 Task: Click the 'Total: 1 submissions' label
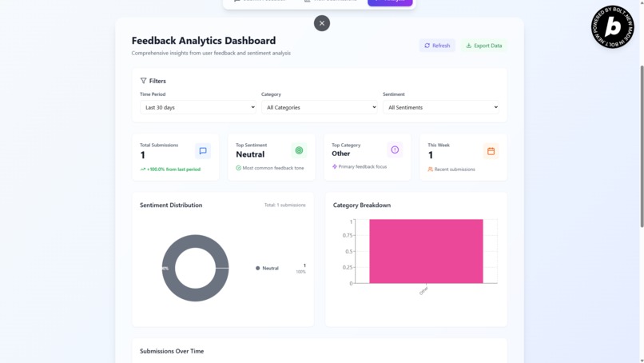[x=285, y=205]
